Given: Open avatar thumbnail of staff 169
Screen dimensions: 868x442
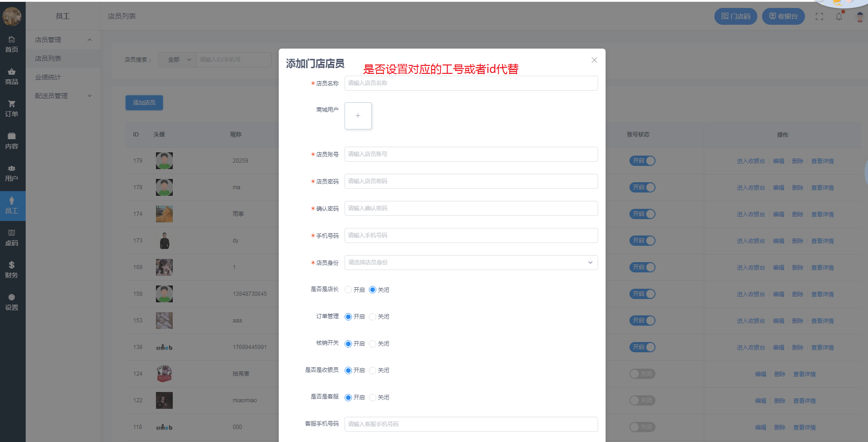Looking at the screenshot, I should click(164, 267).
